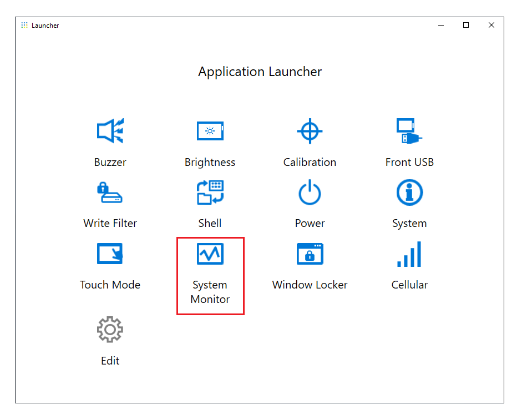Image resolution: width=522 pixels, height=420 pixels.
Task: Select the Touch Mode icon
Action: pyautogui.click(x=110, y=254)
